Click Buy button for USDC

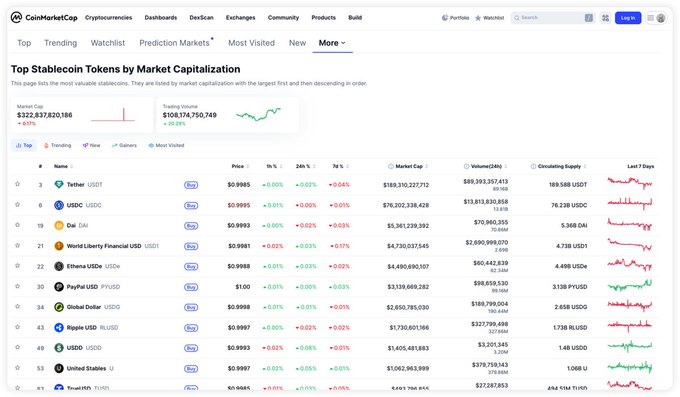pos(191,206)
